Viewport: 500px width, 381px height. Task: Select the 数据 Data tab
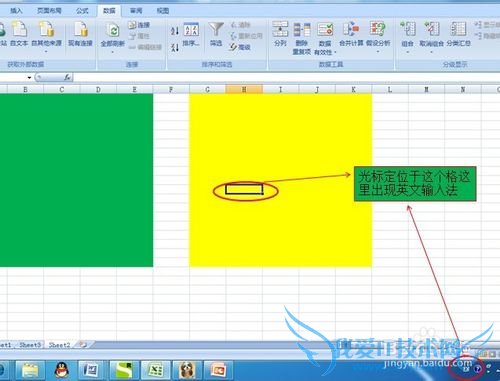(109, 11)
